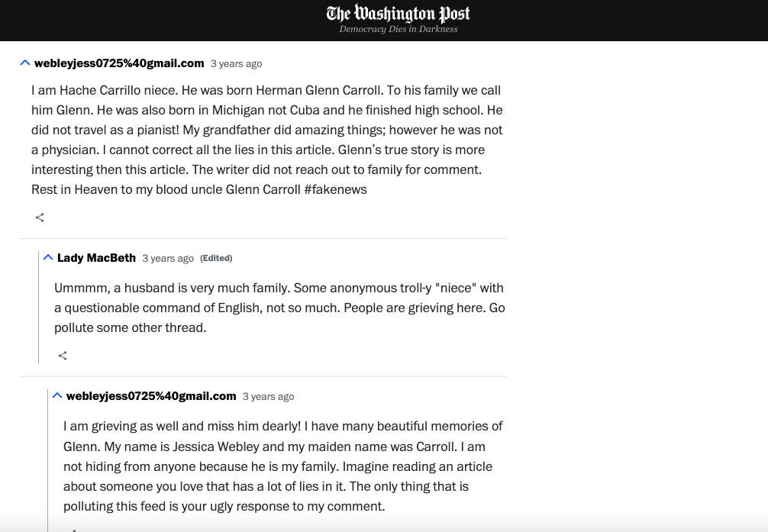Open Lady MacBeth's commenter profile

pos(96,258)
